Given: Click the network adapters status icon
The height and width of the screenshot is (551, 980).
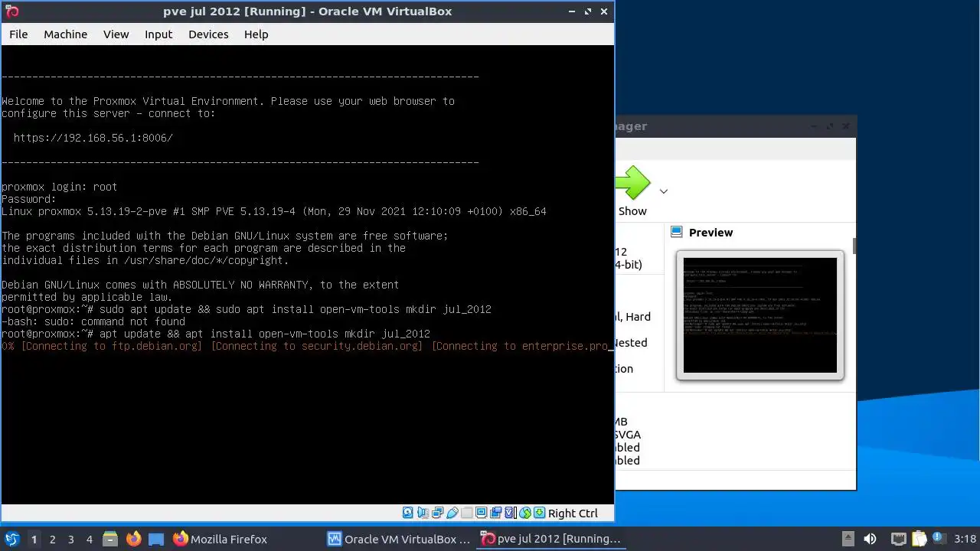Looking at the screenshot, I should (437, 513).
